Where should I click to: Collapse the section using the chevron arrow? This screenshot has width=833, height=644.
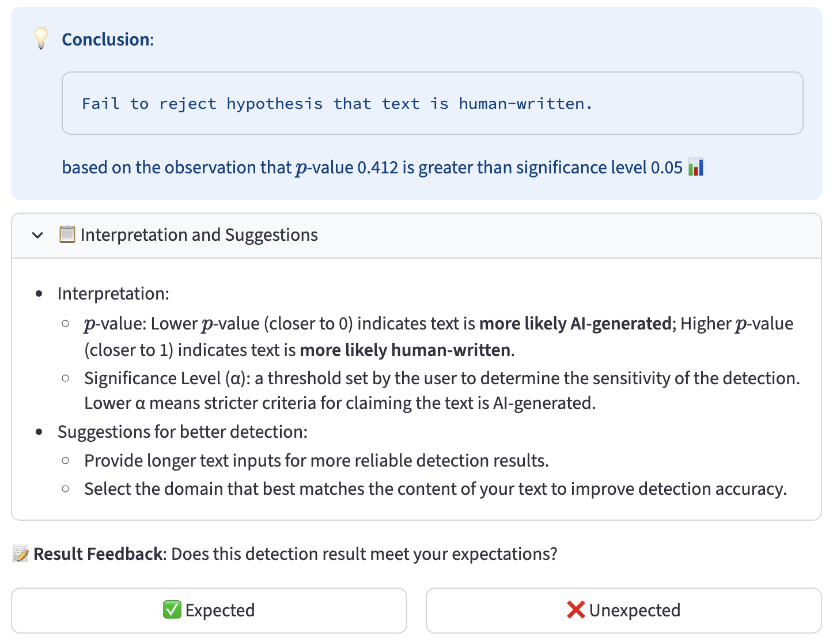point(38,235)
